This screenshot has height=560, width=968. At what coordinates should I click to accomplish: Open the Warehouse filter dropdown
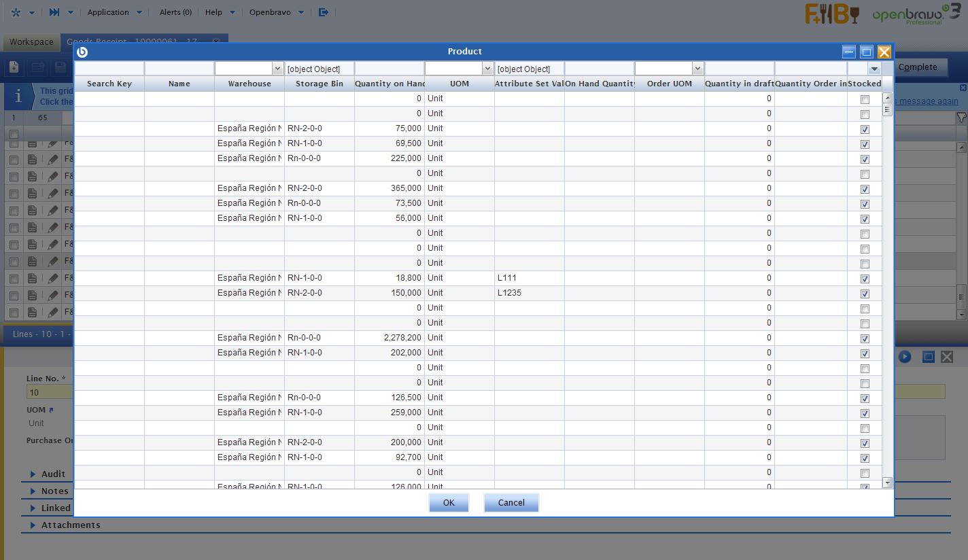[277, 69]
